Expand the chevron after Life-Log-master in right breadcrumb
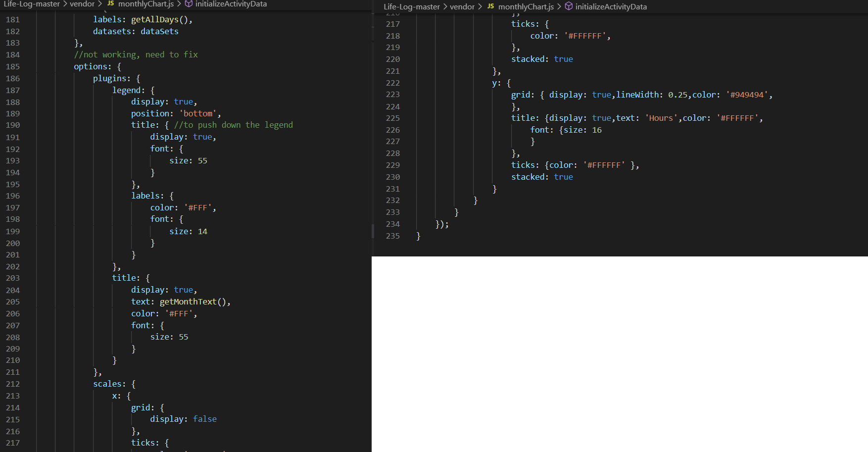This screenshot has width=868, height=452. pyautogui.click(x=446, y=6)
